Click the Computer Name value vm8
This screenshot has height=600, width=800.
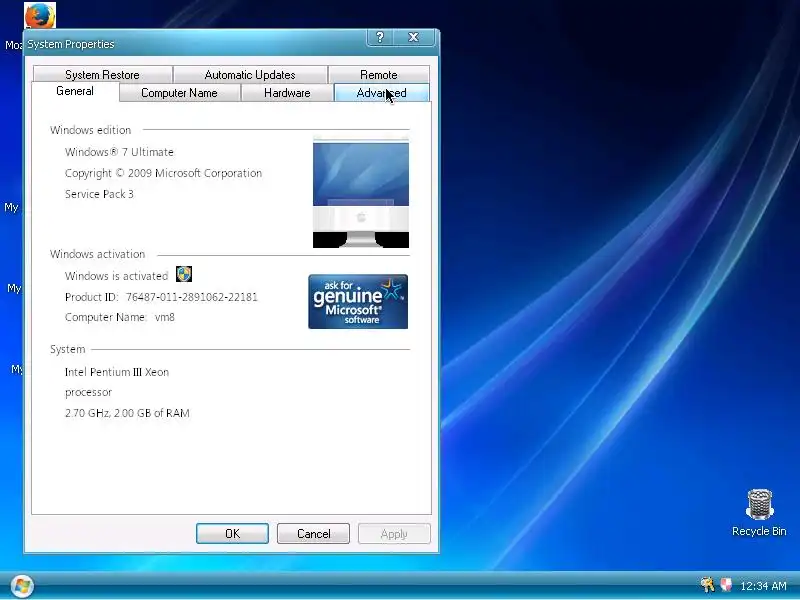pyautogui.click(x=165, y=317)
